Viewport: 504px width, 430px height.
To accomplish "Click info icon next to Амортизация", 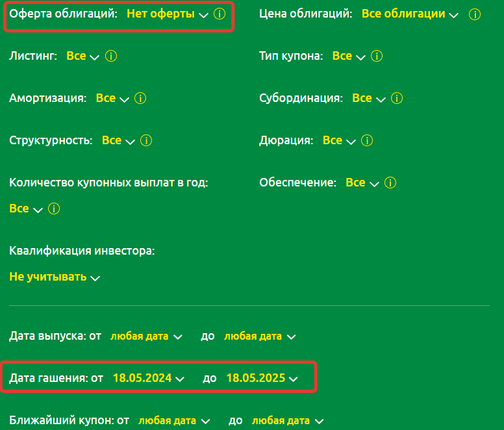I will 140,99.
